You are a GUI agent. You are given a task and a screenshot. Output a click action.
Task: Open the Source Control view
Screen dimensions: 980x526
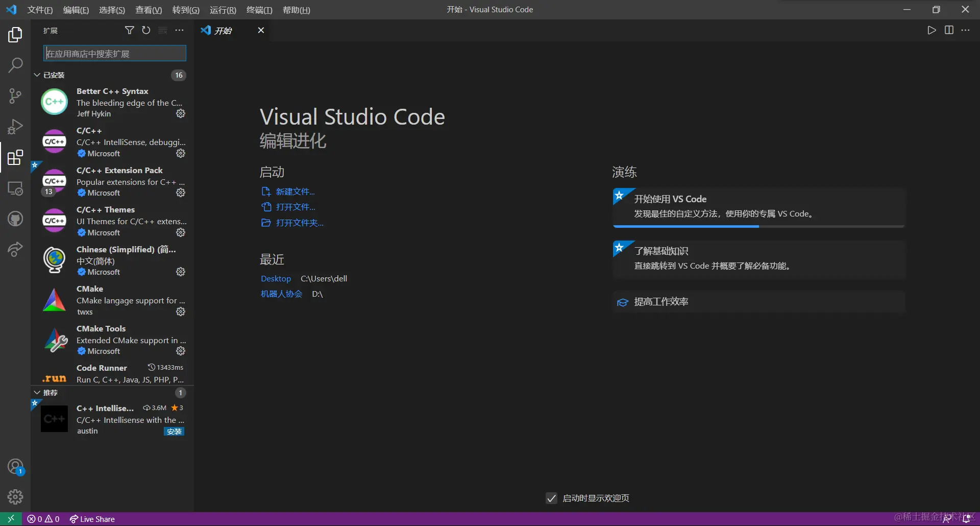[15, 95]
